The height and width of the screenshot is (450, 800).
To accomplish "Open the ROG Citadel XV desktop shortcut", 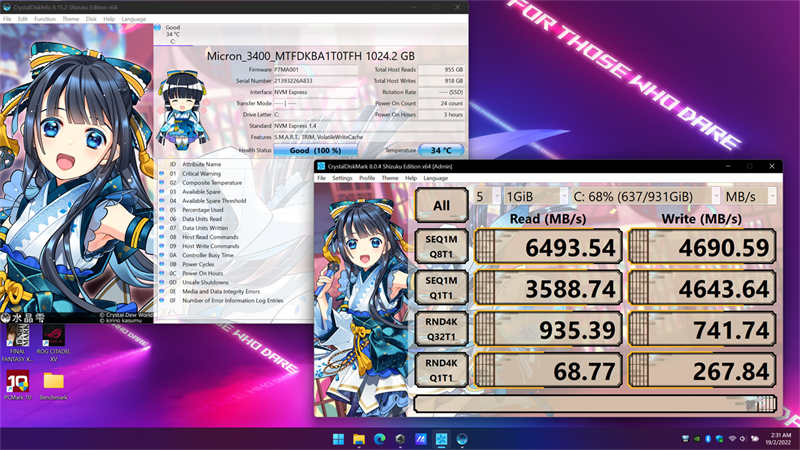I will pos(54,343).
